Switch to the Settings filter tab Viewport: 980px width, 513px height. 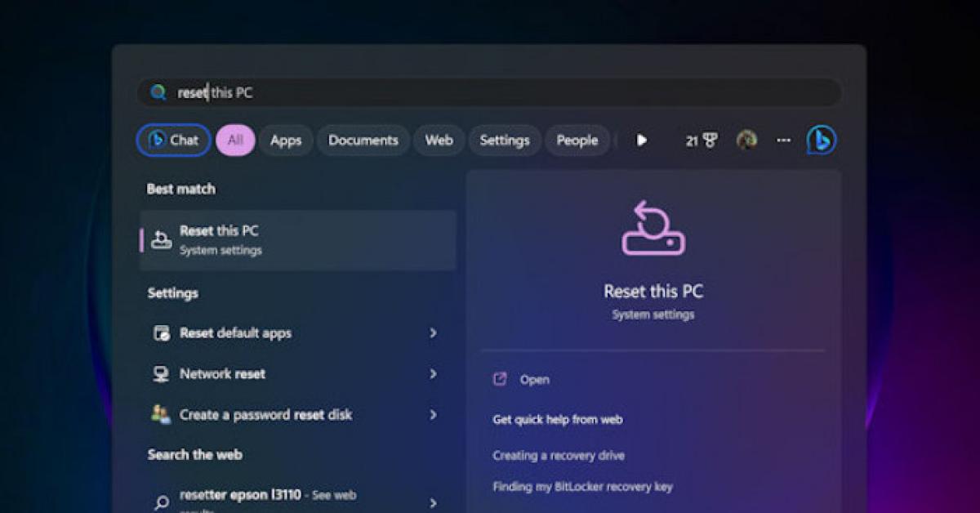click(x=504, y=141)
